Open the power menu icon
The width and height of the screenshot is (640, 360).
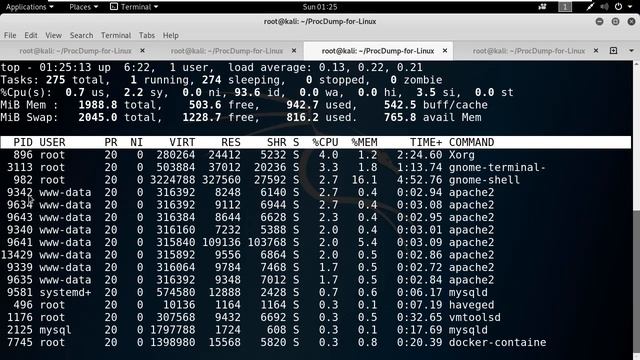(618, 7)
